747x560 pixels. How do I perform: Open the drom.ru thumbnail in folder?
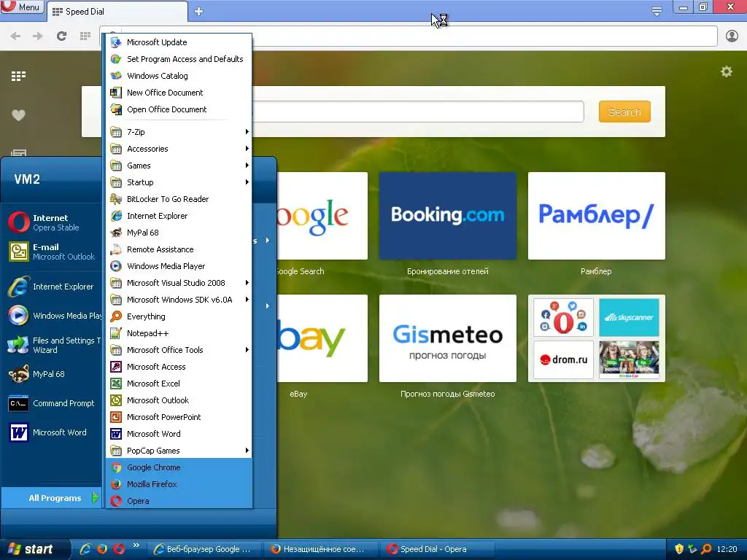coord(564,359)
